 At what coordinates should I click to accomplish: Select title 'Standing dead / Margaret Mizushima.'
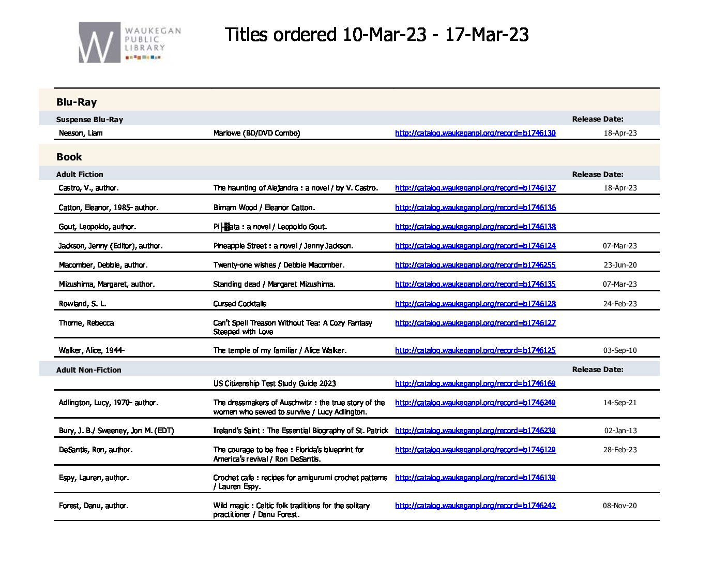[274, 284]
